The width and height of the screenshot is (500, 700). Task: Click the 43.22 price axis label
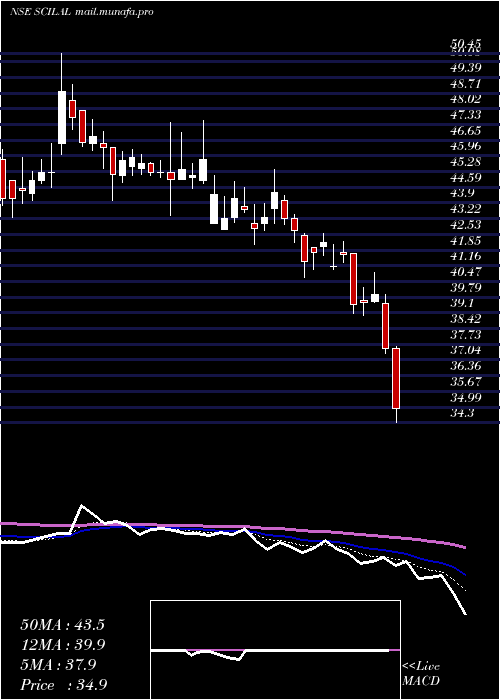[466, 208]
